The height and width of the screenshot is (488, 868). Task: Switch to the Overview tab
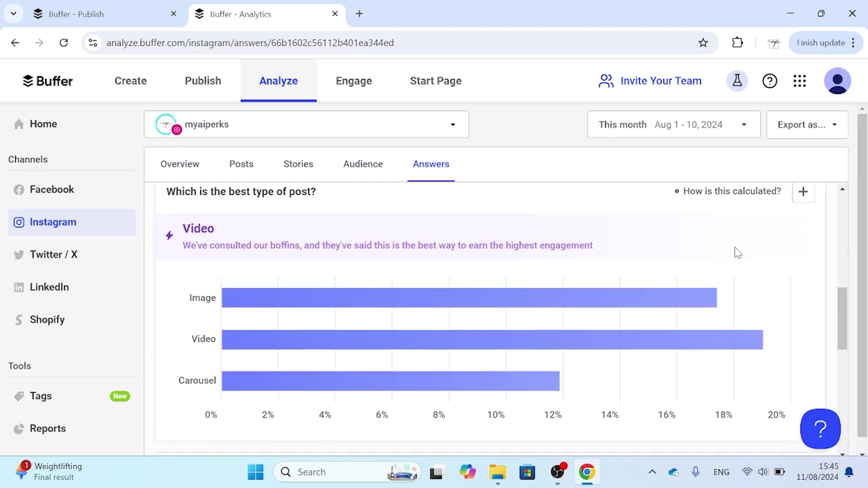[179, 164]
